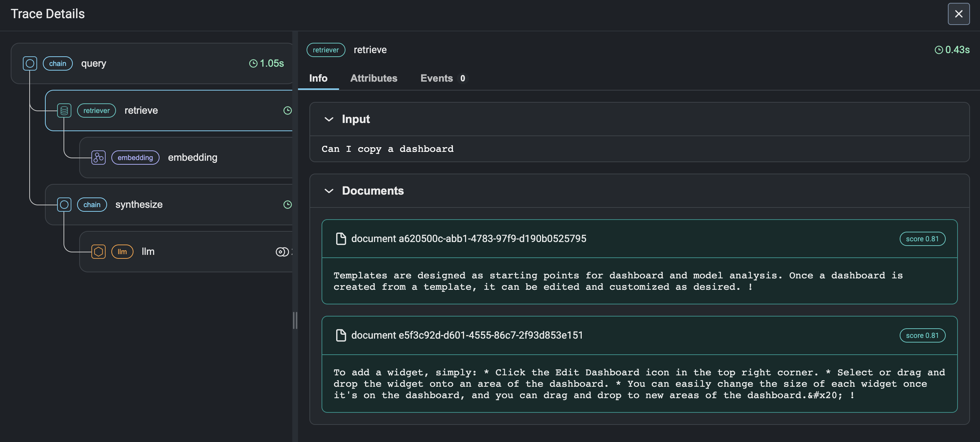Click the score 0.81 badge on first document

pos(922,239)
